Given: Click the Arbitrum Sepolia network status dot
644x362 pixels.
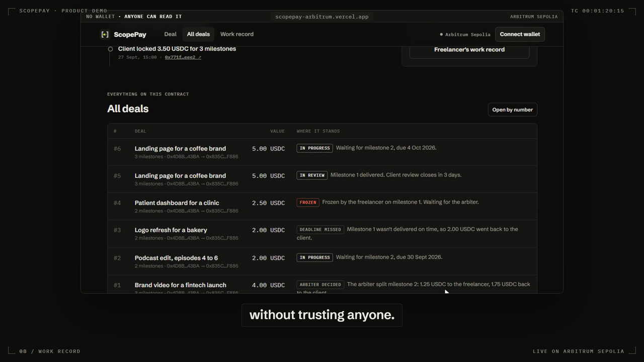Looking at the screenshot, I should [441, 35].
